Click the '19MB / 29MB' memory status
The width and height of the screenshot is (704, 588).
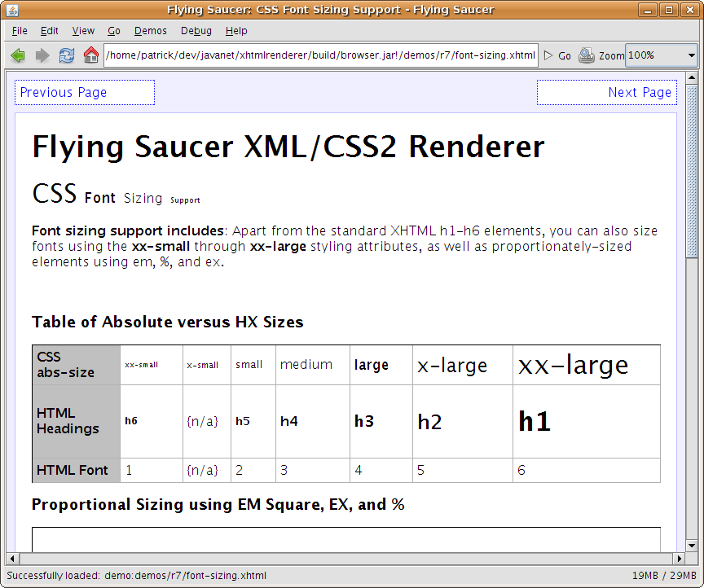(664, 576)
